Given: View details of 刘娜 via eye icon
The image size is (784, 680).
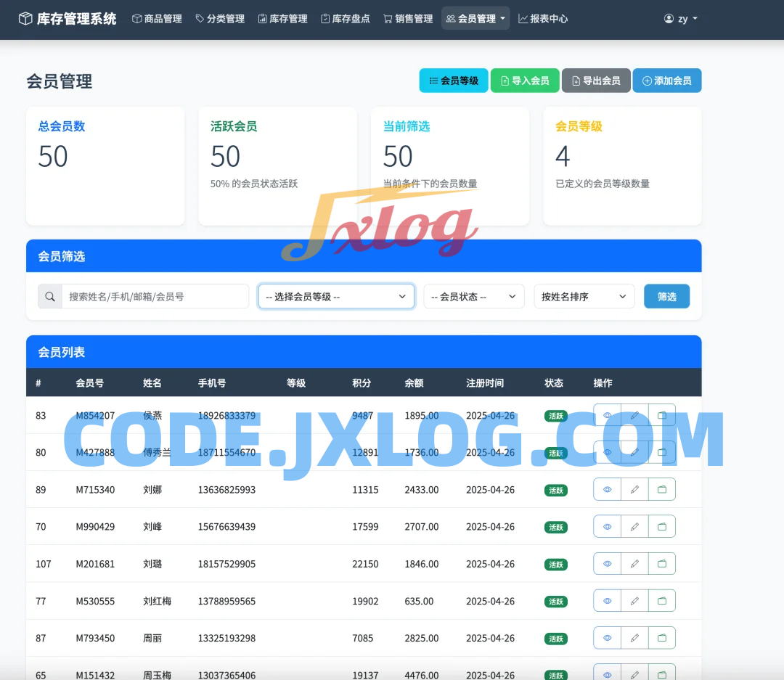Looking at the screenshot, I should pos(607,490).
